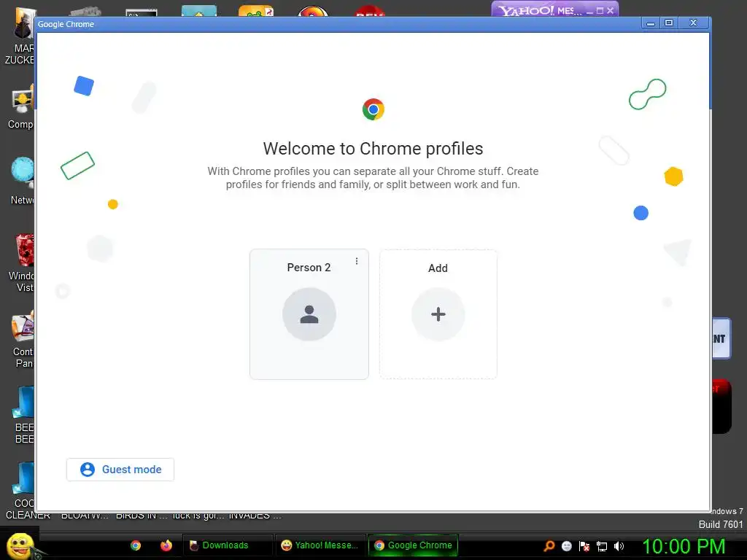The height and width of the screenshot is (560, 747).
Task: Launch pinned Chrome icon on taskbar
Action: (x=136, y=545)
